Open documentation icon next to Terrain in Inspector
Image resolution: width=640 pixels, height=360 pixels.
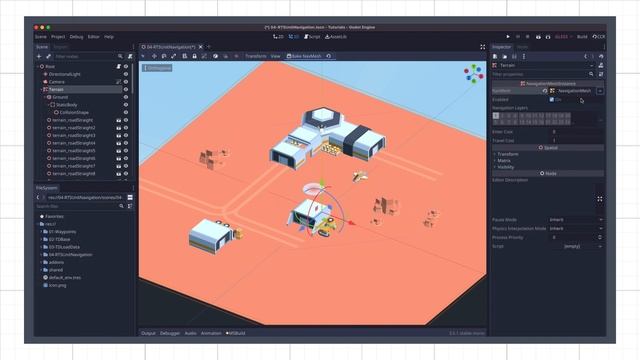click(x=601, y=65)
